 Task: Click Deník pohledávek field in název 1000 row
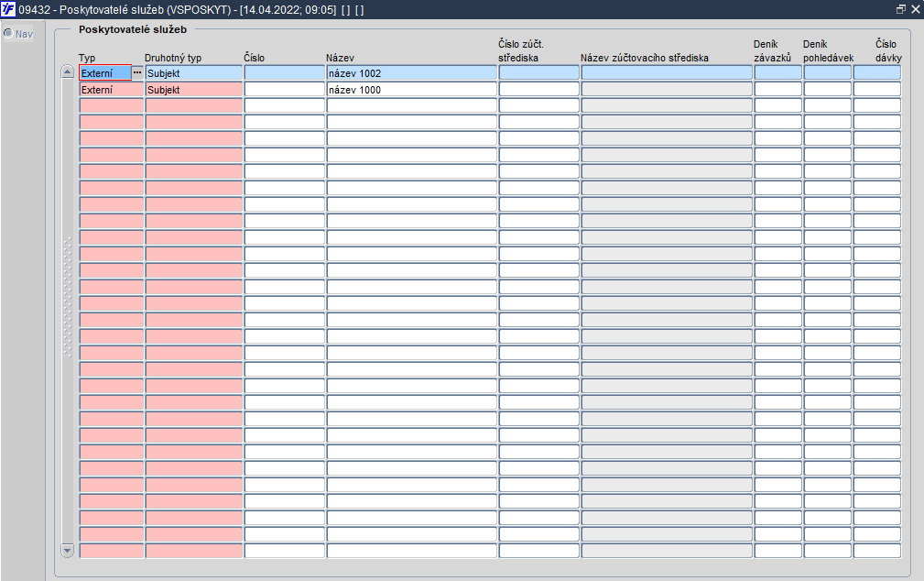[x=827, y=90]
